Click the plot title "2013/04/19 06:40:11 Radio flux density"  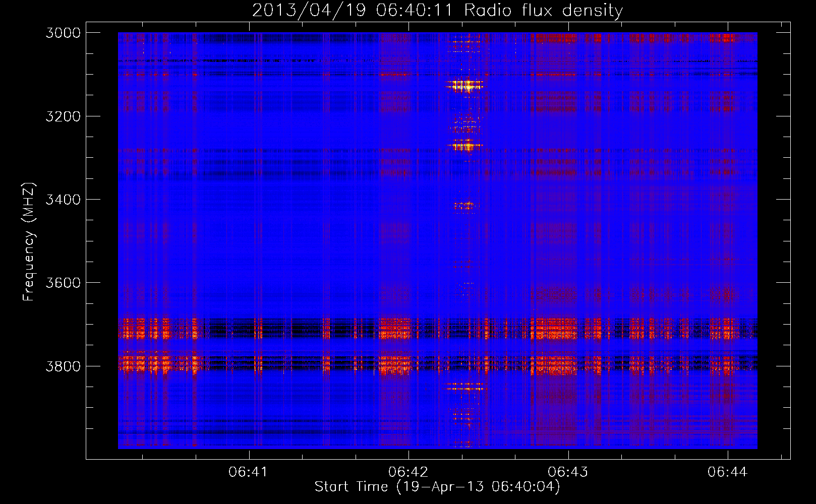click(x=437, y=11)
